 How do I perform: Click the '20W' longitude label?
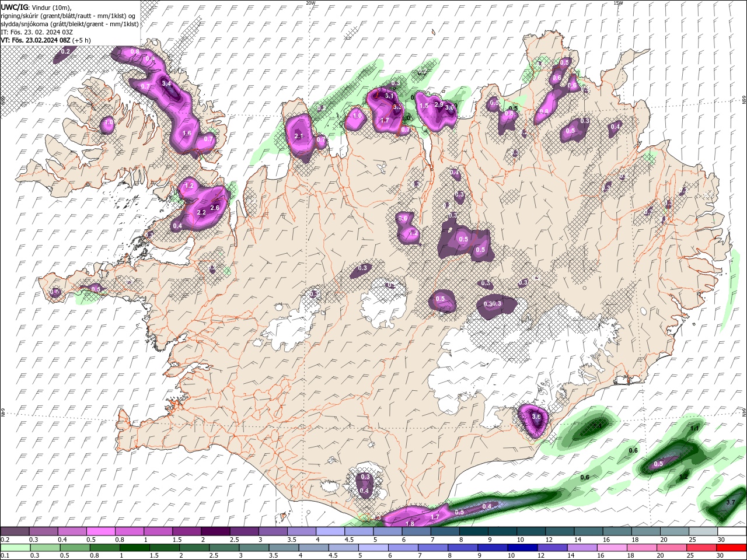pyautogui.click(x=310, y=3)
